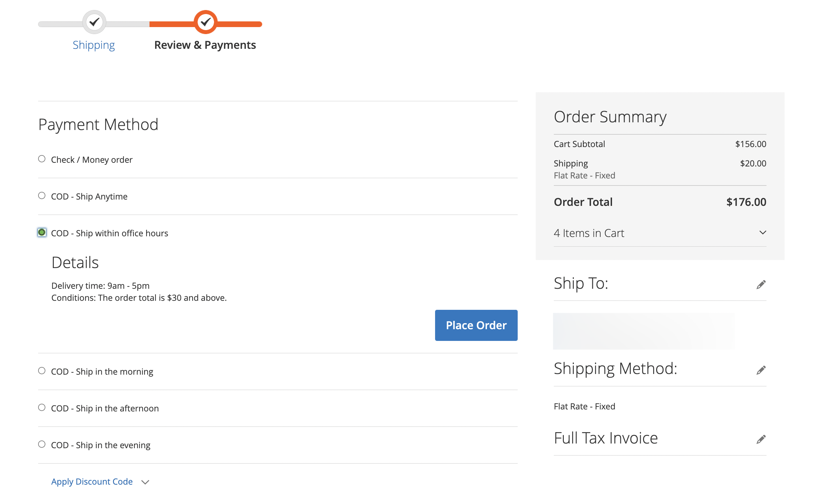The height and width of the screenshot is (504, 820).
Task: Click the Order Summary heading
Action: tap(610, 117)
